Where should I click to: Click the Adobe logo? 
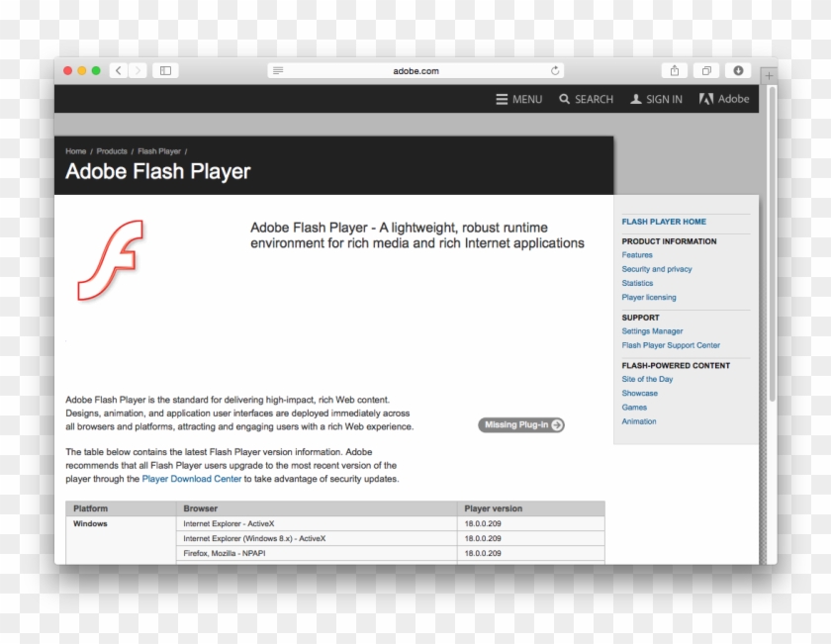(724, 99)
